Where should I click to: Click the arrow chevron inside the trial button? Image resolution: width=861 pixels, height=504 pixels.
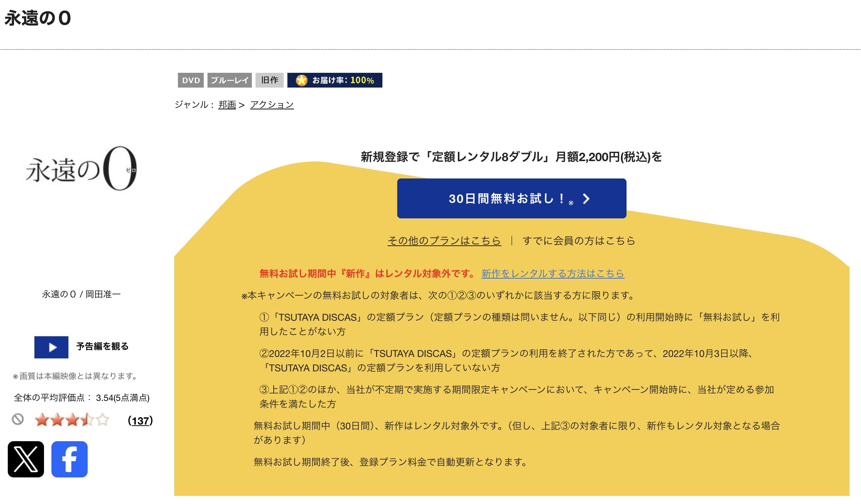pyautogui.click(x=585, y=199)
